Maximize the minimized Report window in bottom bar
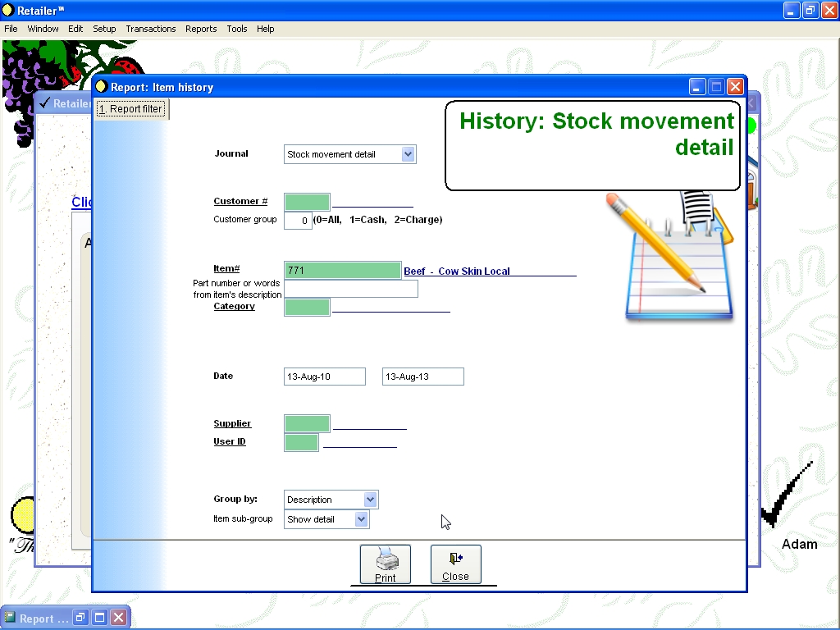Viewport: 840px width, 630px height. (99, 618)
